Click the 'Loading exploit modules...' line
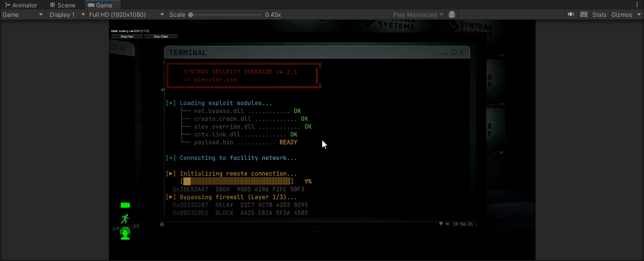The height and width of the screenshot is (261, 644). pos(219,103)
